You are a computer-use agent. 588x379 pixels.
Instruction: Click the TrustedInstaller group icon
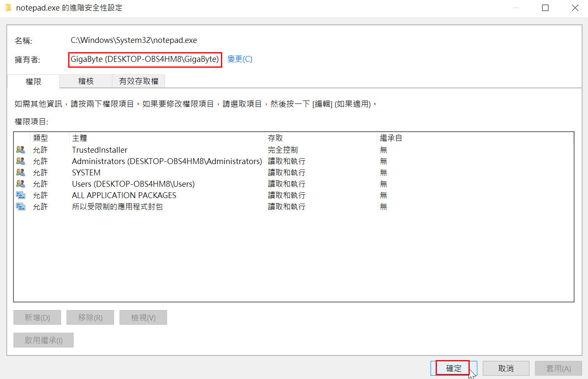point(20,150)
